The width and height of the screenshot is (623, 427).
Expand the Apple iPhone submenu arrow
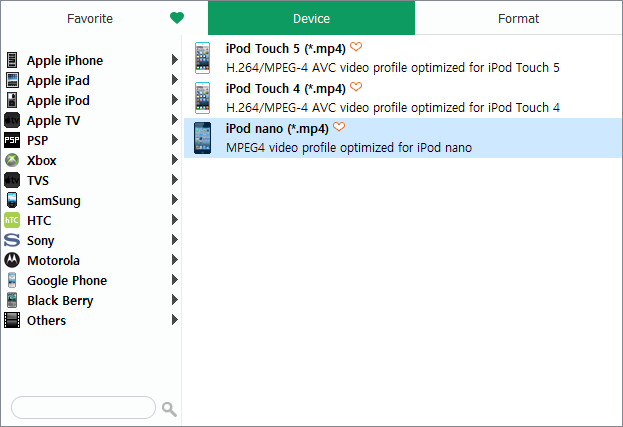coord(174,60)
